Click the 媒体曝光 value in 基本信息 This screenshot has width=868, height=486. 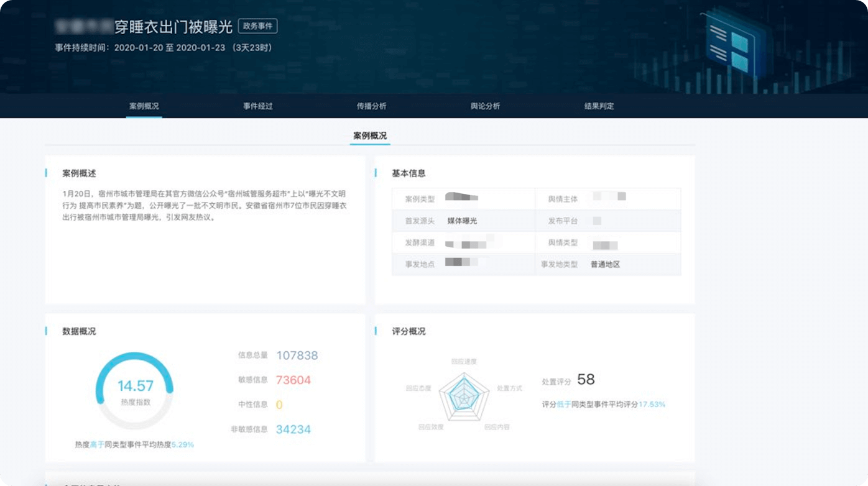pos(462,221)
